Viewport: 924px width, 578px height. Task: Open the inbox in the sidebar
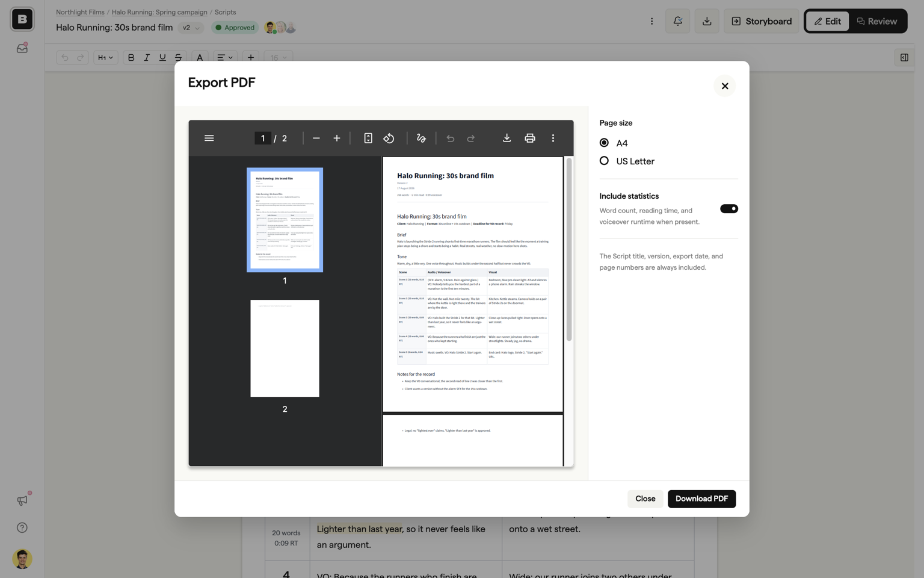coord(22,48)
